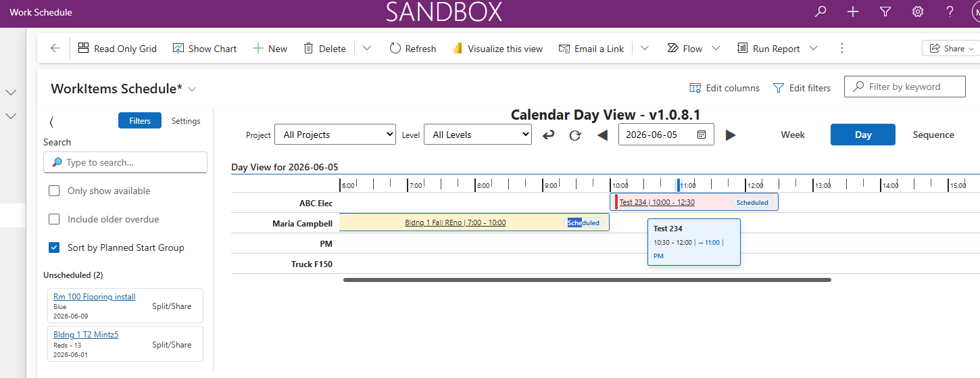Open the Flow menu

click(x=693, y=49)
